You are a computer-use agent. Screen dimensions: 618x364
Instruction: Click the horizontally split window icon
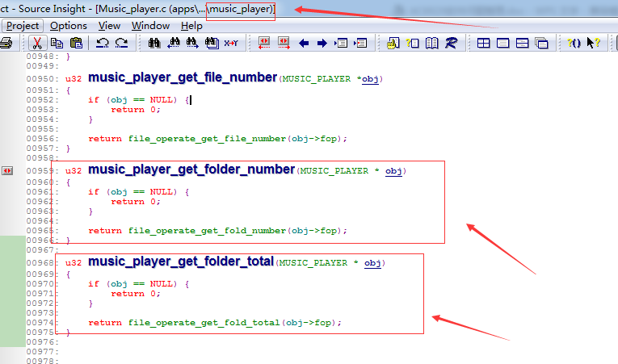pos(522,43)
